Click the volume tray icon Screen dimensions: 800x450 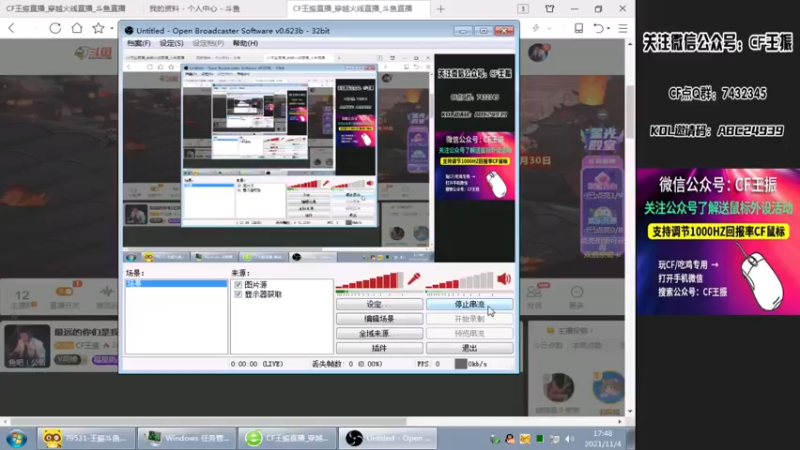[570, 439]
